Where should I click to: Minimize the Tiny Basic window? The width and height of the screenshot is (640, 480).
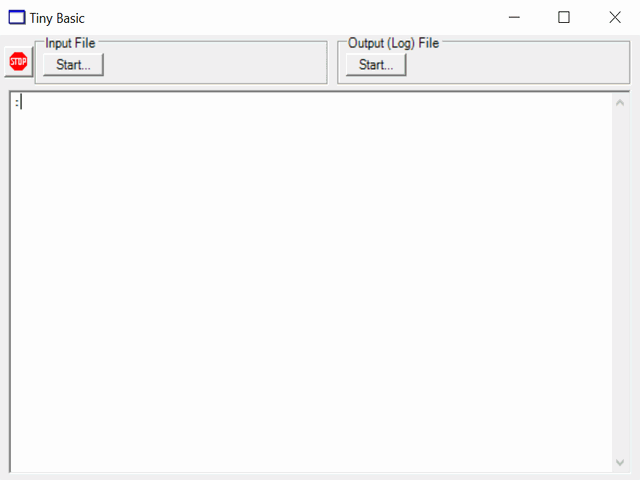coord(514,18)
